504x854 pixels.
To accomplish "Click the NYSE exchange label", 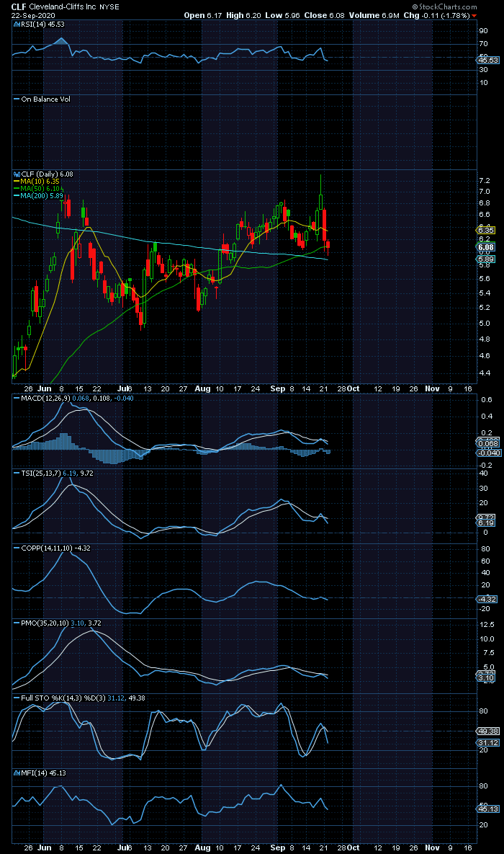I will point(110,8).
